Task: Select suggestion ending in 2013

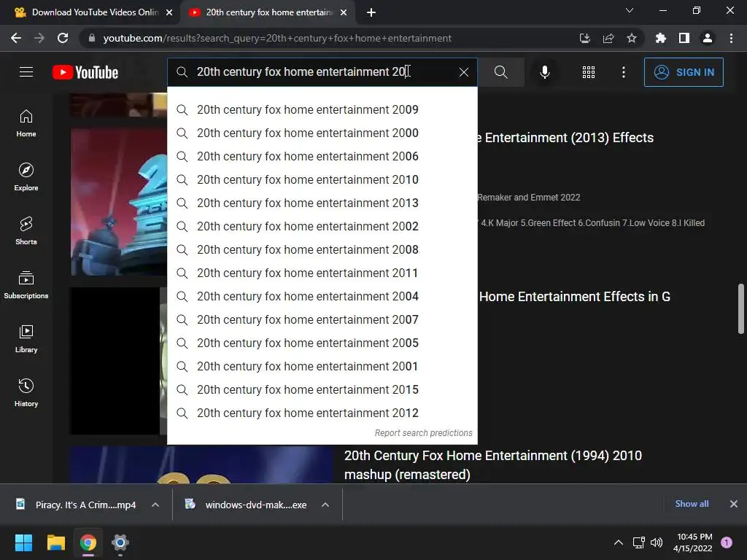Action: tap(322, 203)
